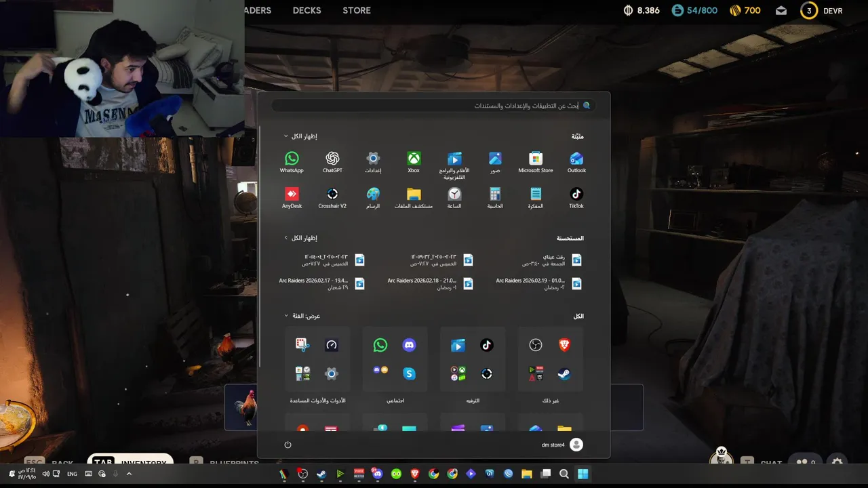Open Brave browser from the taskbar
The height and width of the screenshot is (488, 868).
pyautogui.click(x=415, y=474)
